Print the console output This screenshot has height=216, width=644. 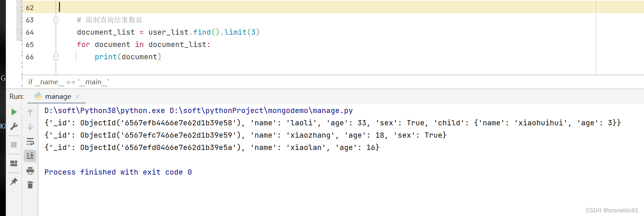(30, 171)
